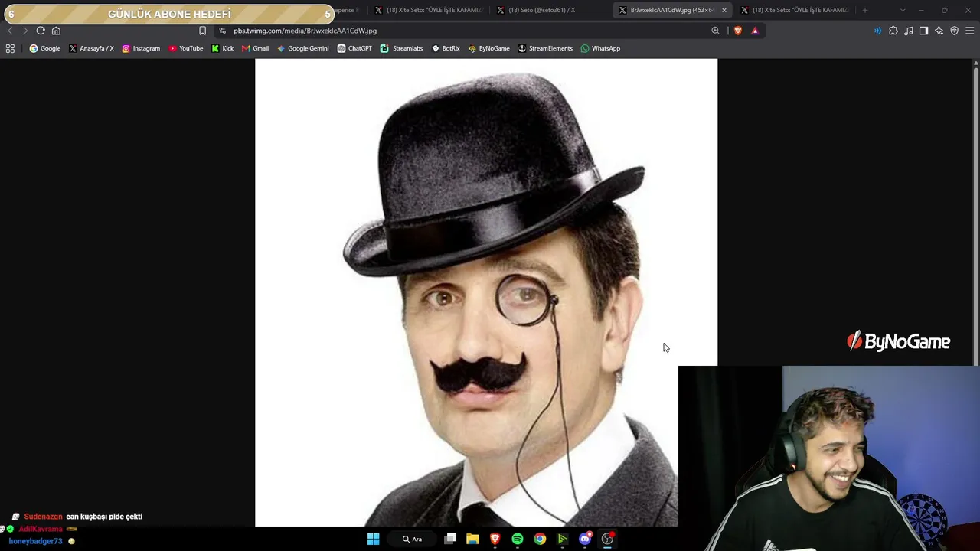Switch to the last X'te Seto tab
The image size is (980, 551).
click(x=795, y=10)
